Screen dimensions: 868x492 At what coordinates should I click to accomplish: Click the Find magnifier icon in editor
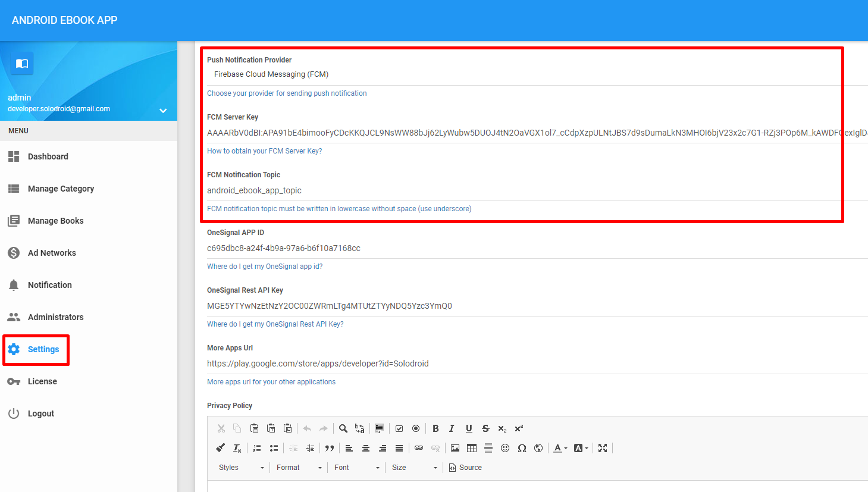click(343, 428)
